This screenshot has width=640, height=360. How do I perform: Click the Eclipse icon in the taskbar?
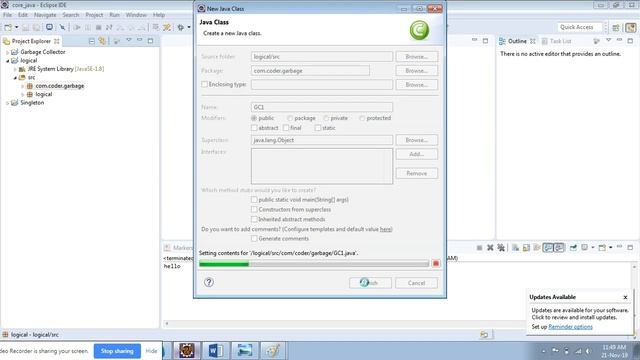click(187, 351)
